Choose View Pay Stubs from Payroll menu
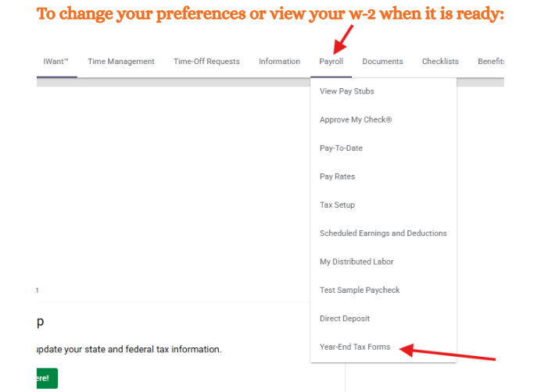This screenshot has width=541, height=392. point(347,91)
